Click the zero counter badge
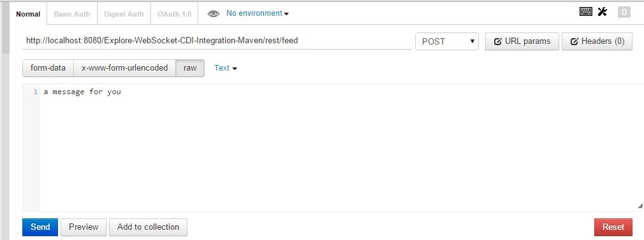Screen dimensions: 644x240 pyautogui.click(x=624, y=12)
